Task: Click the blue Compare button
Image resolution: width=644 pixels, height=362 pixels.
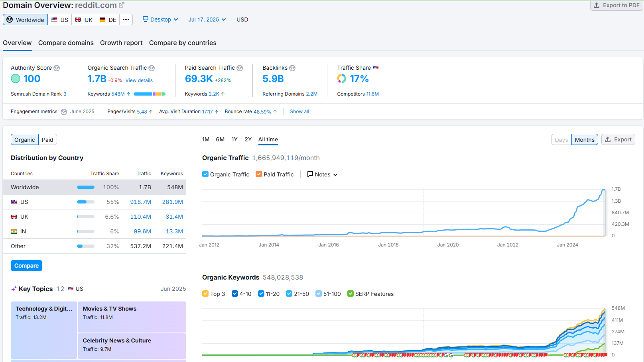Action: click(x=26, y=266)
